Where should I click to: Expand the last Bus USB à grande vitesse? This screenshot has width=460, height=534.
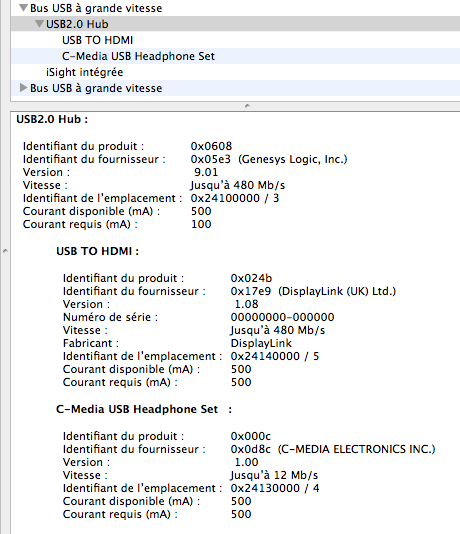23,88
